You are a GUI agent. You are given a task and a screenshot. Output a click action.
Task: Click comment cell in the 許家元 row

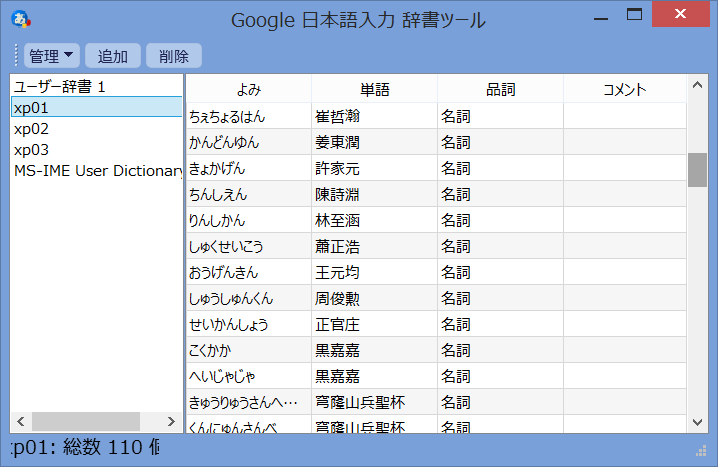point(625,168)
